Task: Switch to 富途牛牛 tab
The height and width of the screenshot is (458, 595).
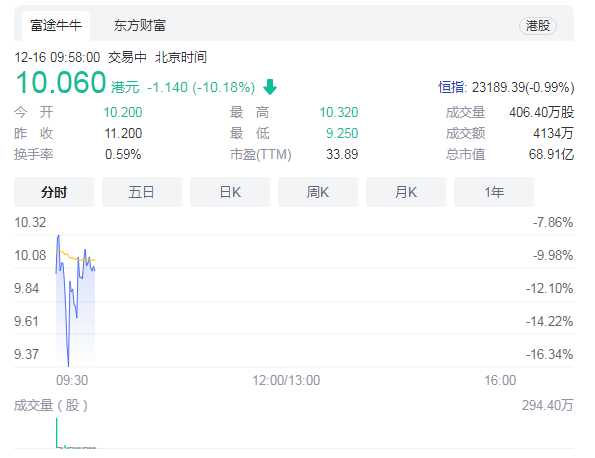Action: click(56, 26)
